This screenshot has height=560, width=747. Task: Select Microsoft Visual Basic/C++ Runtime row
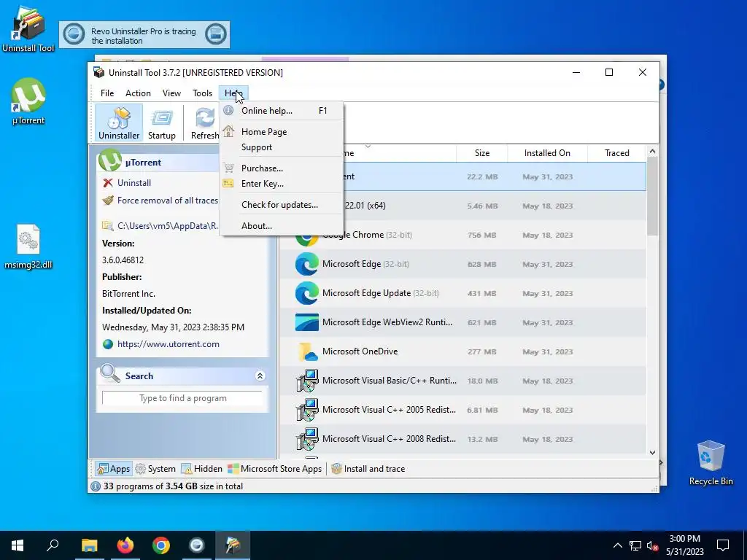click(463, 381)
